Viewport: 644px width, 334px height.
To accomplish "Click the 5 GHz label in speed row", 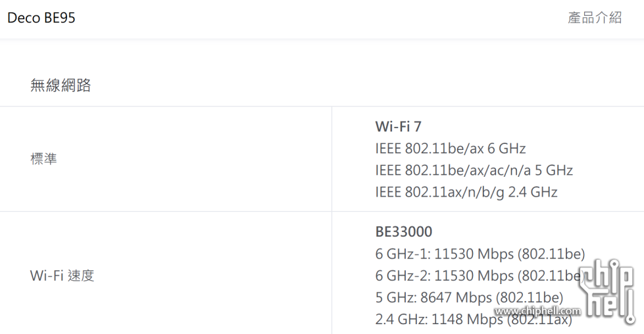I will pyautogui.click(x=394, y=297).
